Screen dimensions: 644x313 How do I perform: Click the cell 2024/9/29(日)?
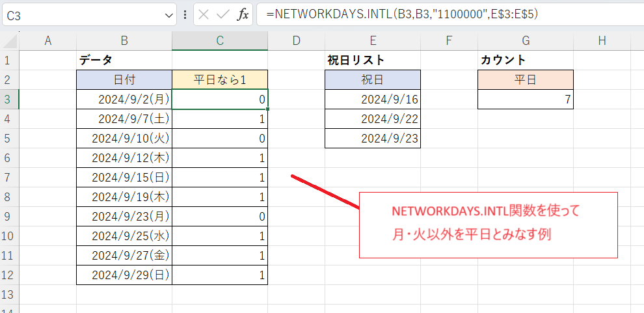coord(124,275)
